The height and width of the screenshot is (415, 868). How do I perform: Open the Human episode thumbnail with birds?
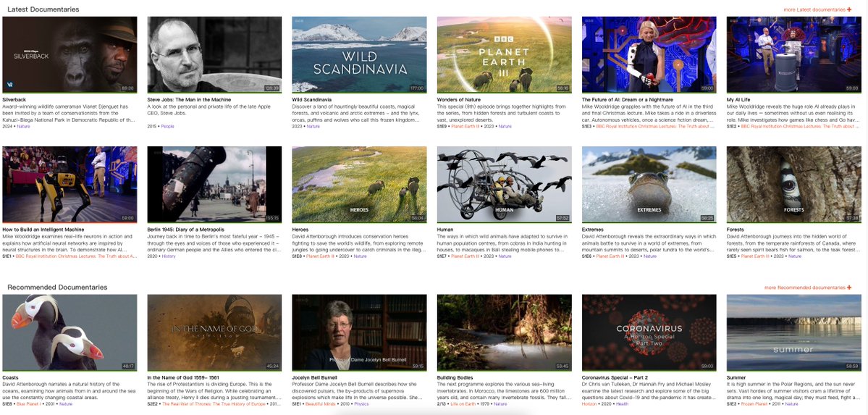(x=505, y=185)
